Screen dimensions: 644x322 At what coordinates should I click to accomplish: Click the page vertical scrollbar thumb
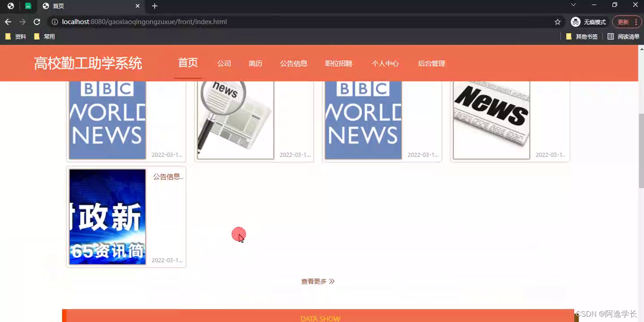click(641, 151)
